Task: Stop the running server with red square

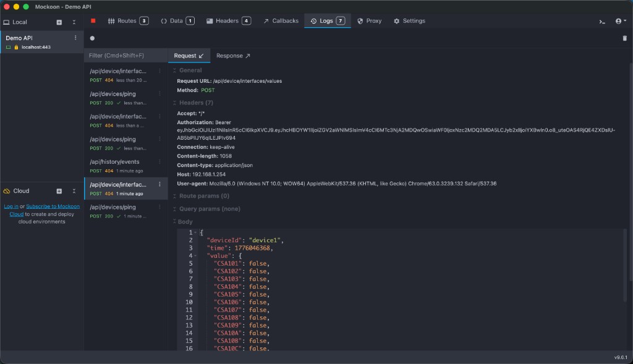Action: (93, 20)
